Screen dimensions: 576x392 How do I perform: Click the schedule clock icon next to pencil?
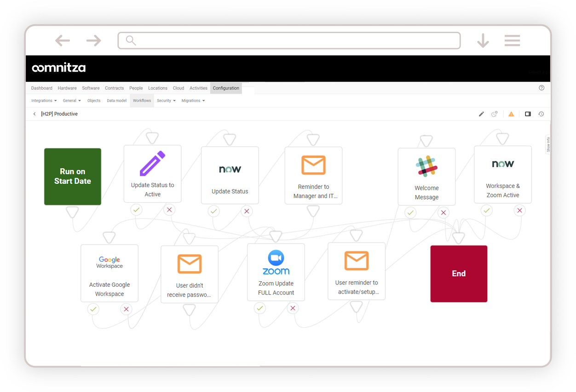495,114
